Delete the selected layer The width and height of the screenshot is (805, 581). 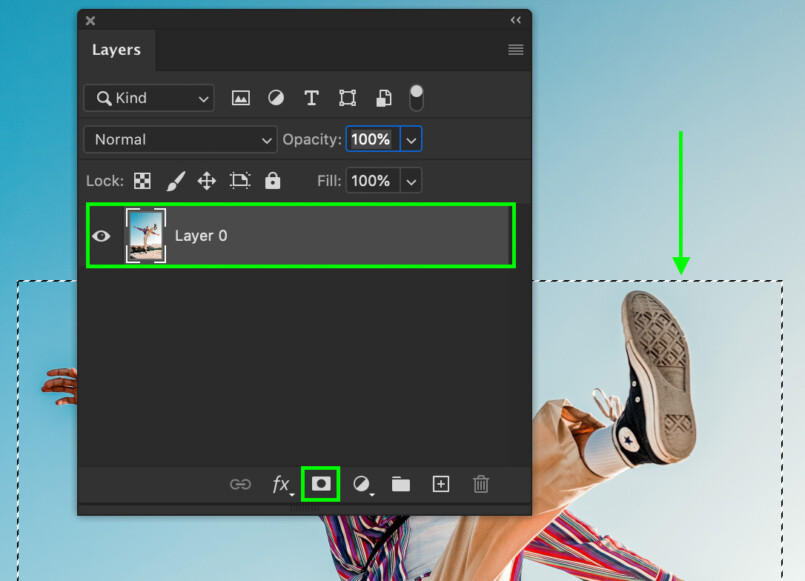[480, 484]
